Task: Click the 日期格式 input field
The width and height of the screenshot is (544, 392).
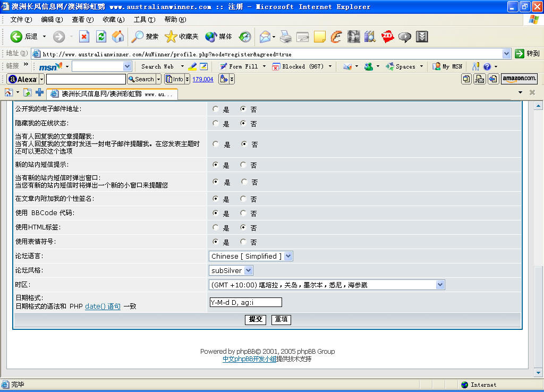Action: coord(245,302)
